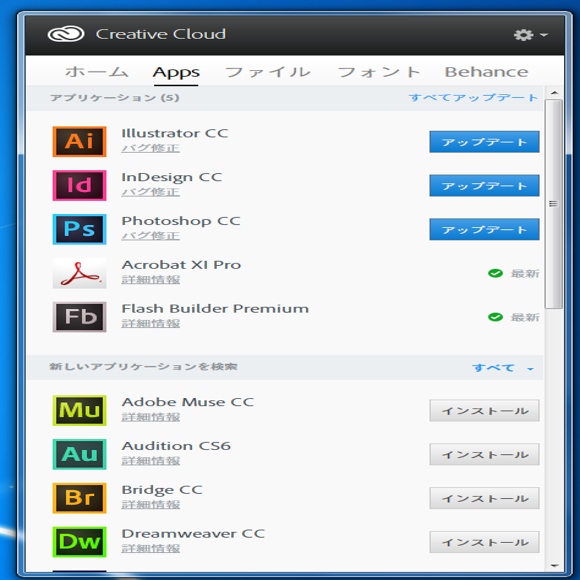Install Adobe Muse CC
The height and width of the screenshot is (580, 580).
[484, 410]
